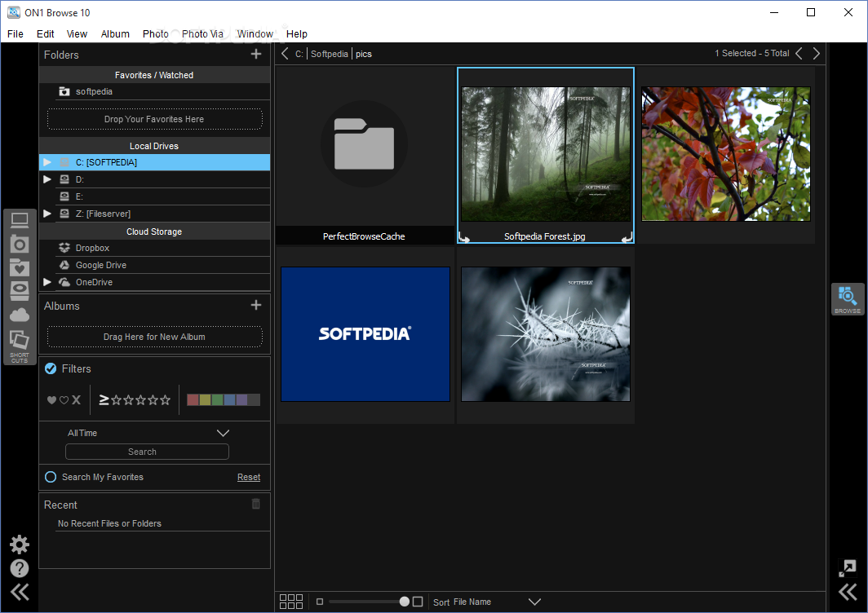Open the Photo menu
Viewport: 868px width, 613px height.
(156, 33)
